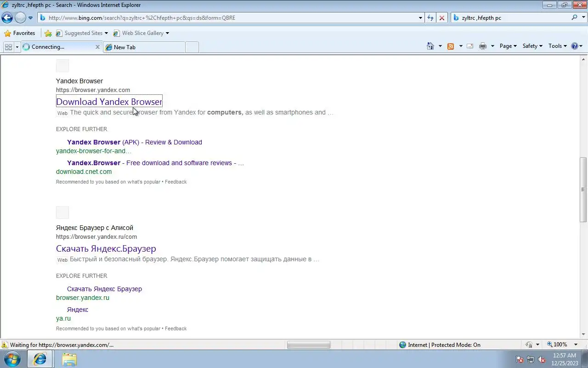Open the Favorites panel
Image resolution: width=588 pixels, height=368 pixels.
coord(19,33)
